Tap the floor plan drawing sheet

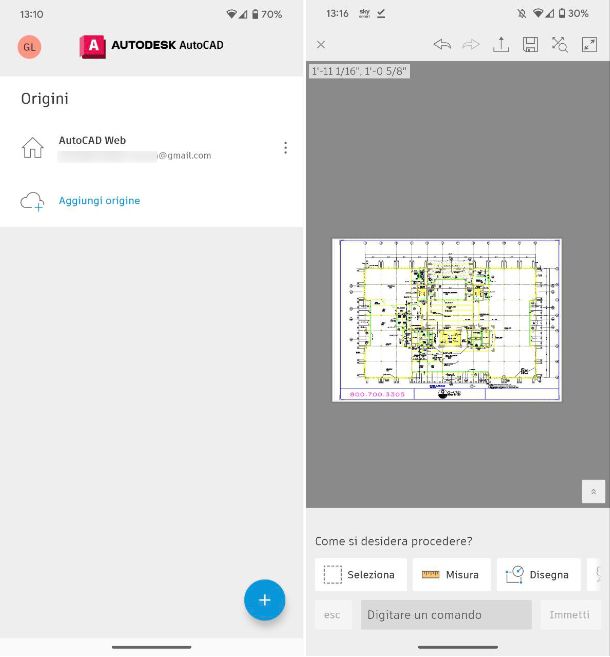click(x=447, y=320)
